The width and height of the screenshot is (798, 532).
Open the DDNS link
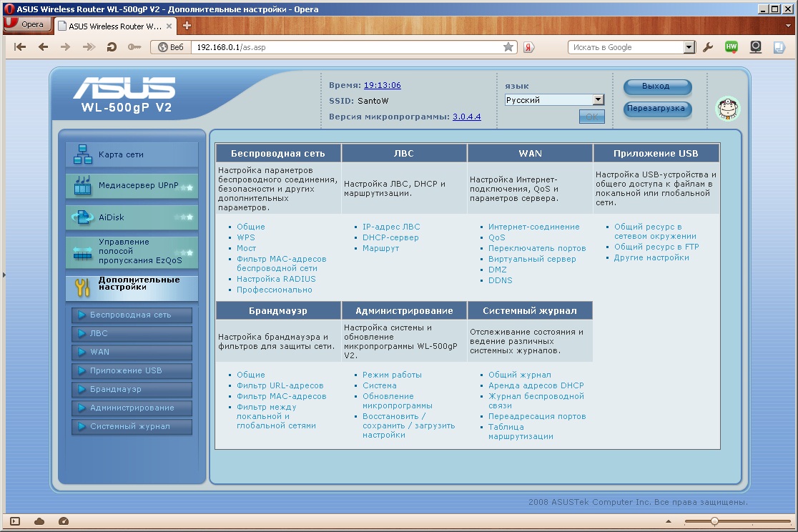[501, 280]
